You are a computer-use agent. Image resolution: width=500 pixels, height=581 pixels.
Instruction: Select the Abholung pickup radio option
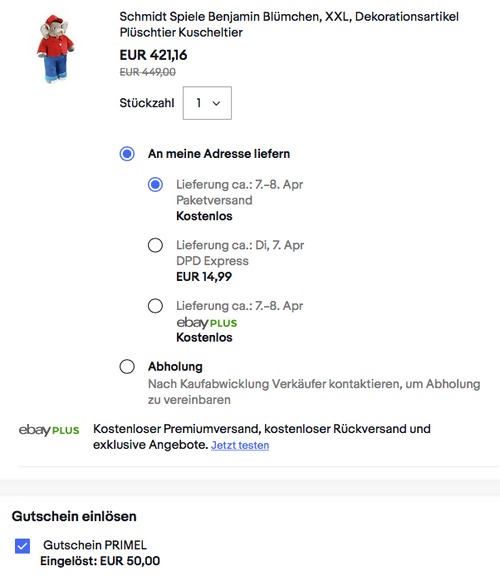pos(127,366)
